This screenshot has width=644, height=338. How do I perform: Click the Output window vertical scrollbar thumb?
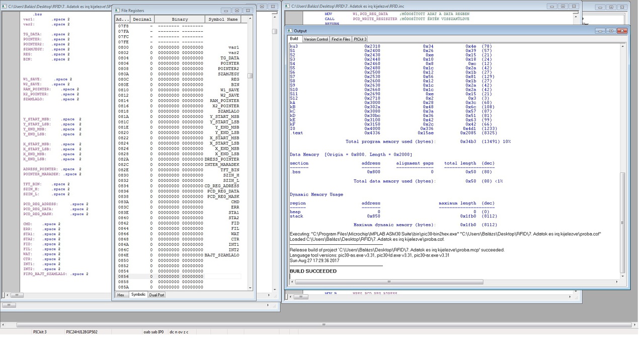pos(623,223)
